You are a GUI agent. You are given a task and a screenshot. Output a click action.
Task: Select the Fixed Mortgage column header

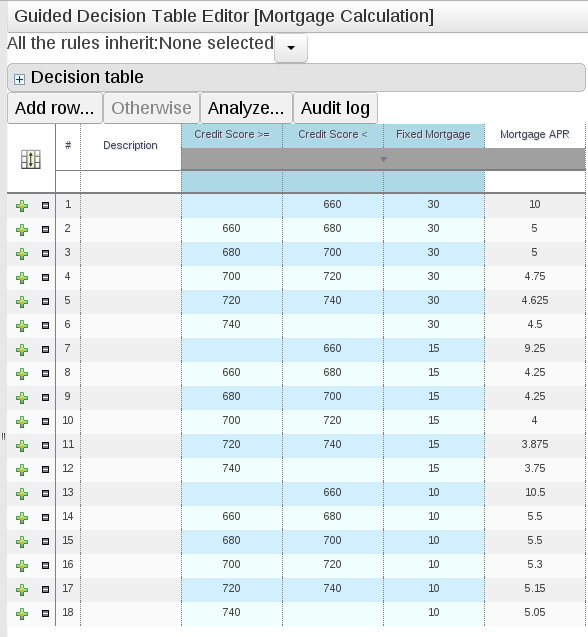click(x=433, y=135)
